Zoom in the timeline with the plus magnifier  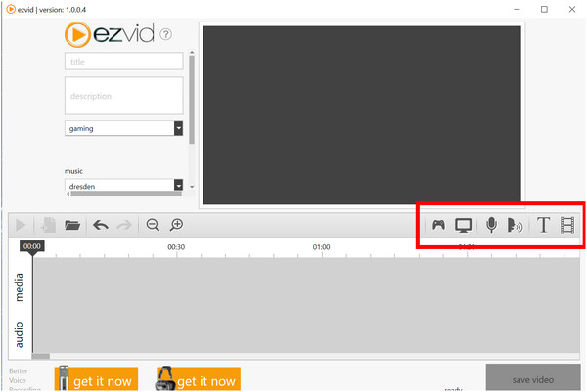(x=176, y=225)
